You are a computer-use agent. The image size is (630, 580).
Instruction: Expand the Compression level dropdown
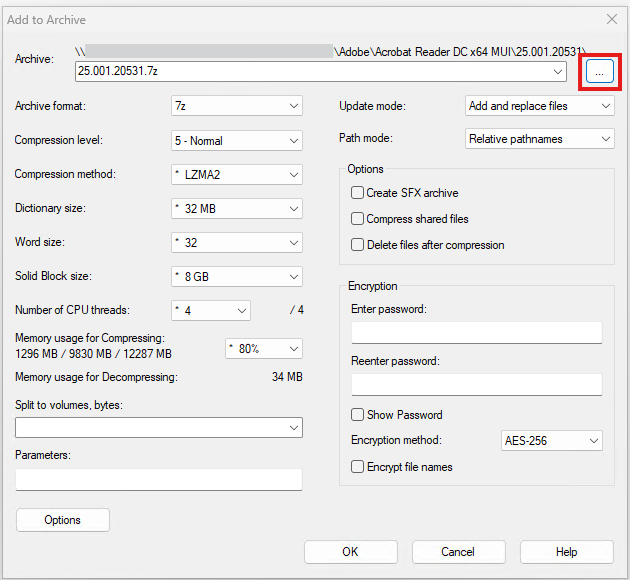(x=236, y=140)
